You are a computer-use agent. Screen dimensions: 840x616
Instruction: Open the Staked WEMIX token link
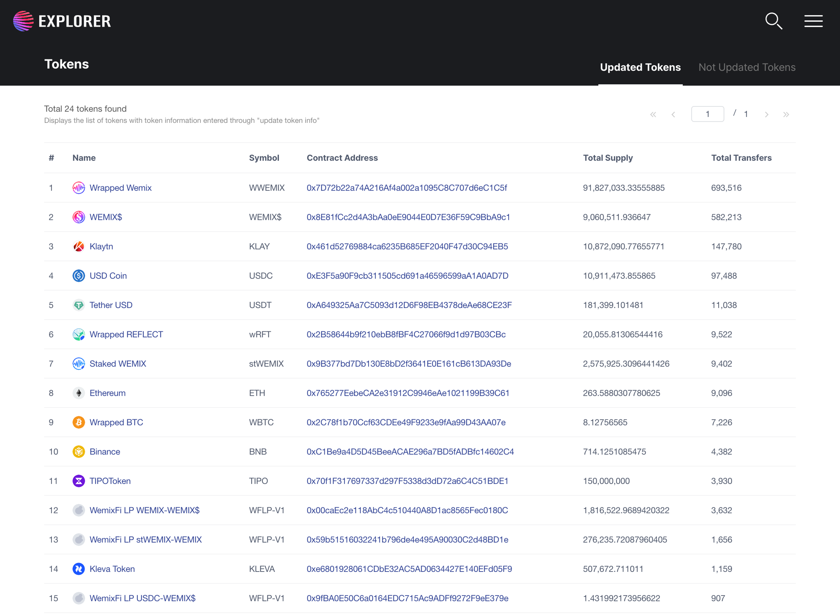pos(117,363)
